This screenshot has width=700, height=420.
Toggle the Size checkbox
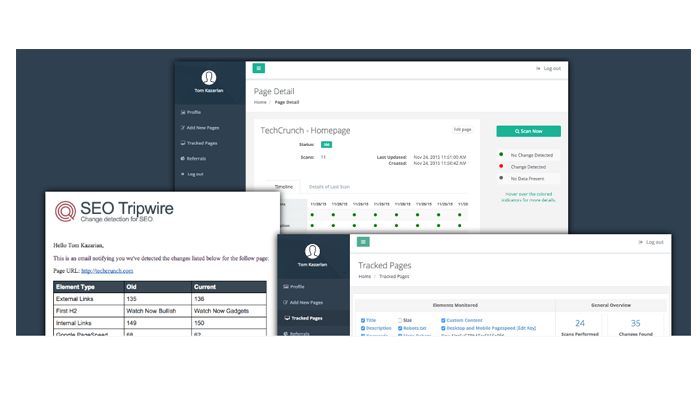tap(400, 320)
